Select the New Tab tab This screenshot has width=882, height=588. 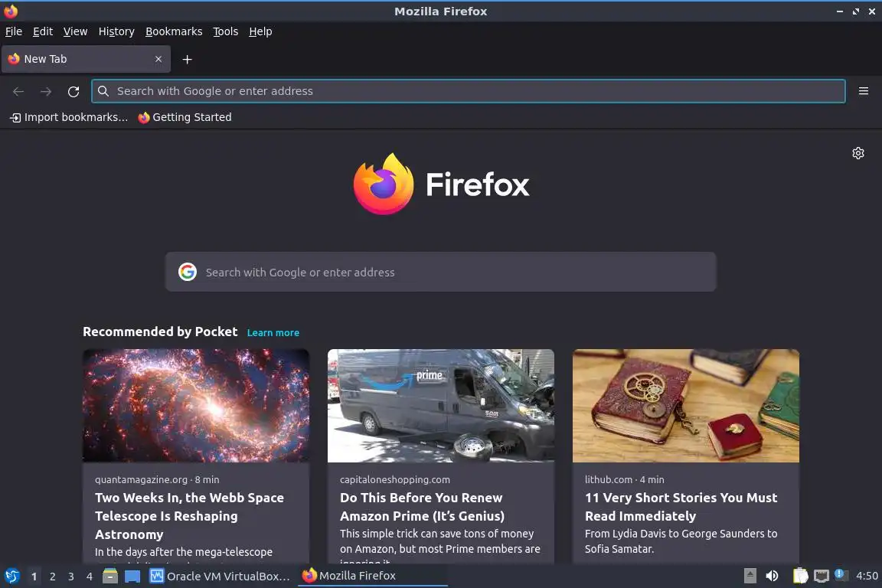[x=86, y=59]
